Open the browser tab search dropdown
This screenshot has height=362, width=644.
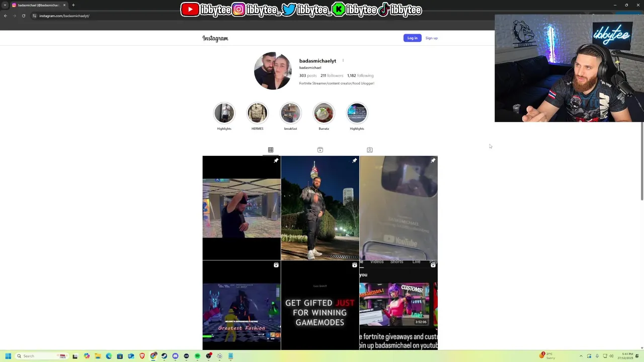(x=5, y=5)
